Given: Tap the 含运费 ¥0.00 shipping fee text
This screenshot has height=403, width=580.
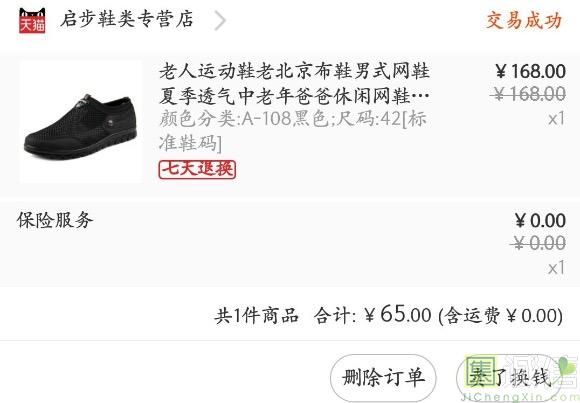Looking at the screenshot, I should [500, 316].
